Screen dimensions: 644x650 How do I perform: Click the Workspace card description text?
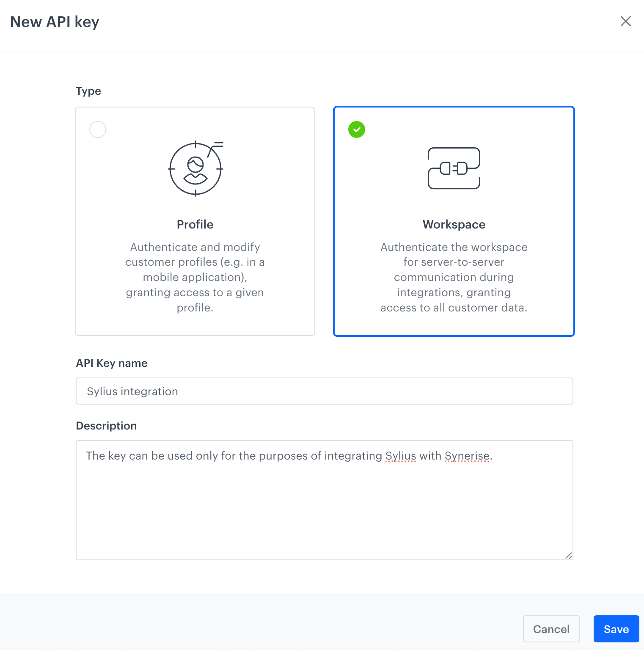[x=454, y=277]
